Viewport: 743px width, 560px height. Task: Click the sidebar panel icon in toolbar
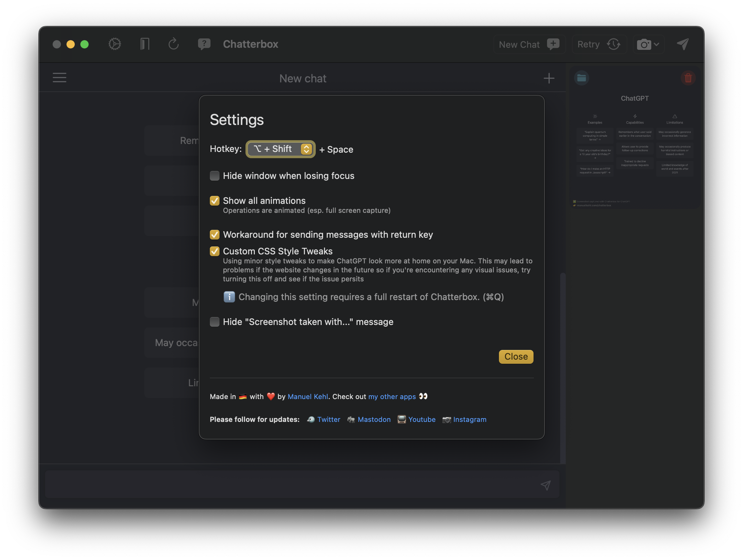[x=145, y=44]
